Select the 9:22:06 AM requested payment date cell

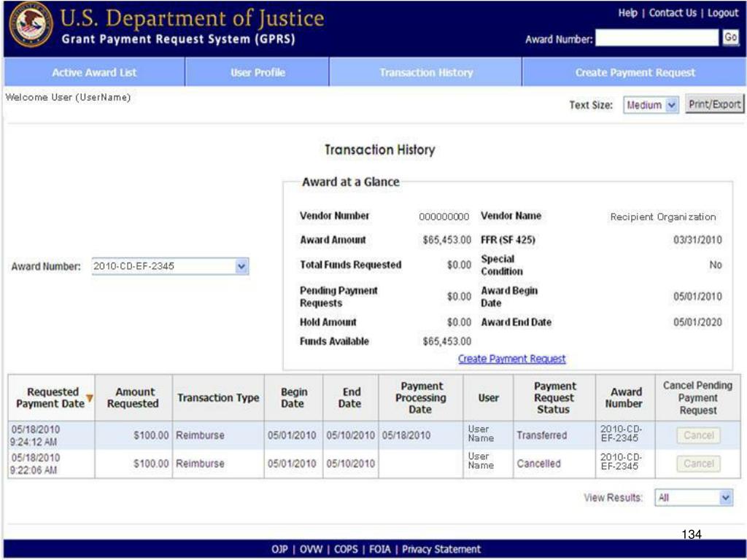point(52,464)
